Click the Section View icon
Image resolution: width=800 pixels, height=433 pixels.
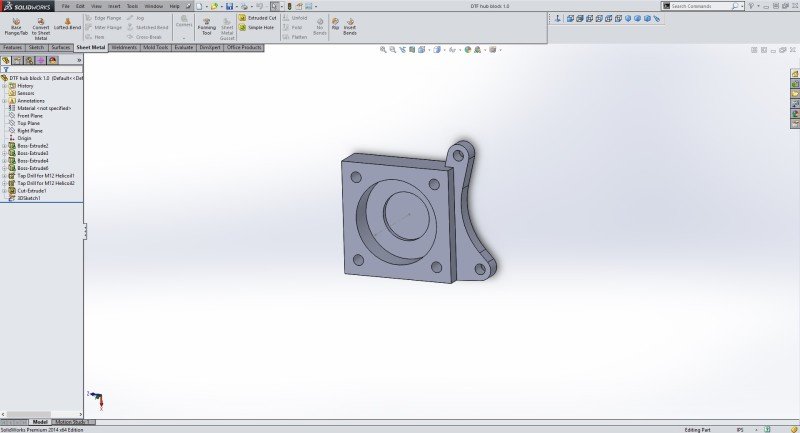coord(412,49)
